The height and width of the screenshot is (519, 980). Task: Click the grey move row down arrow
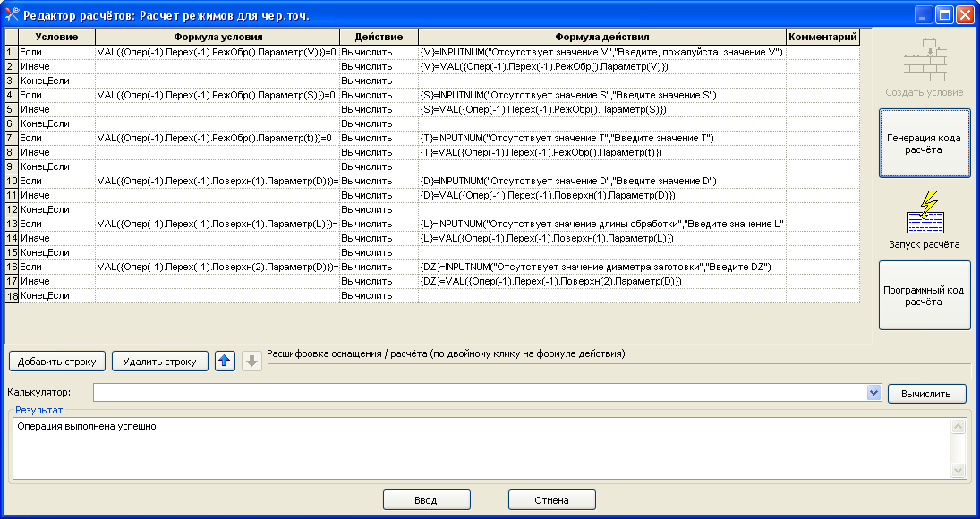point(251,361)
